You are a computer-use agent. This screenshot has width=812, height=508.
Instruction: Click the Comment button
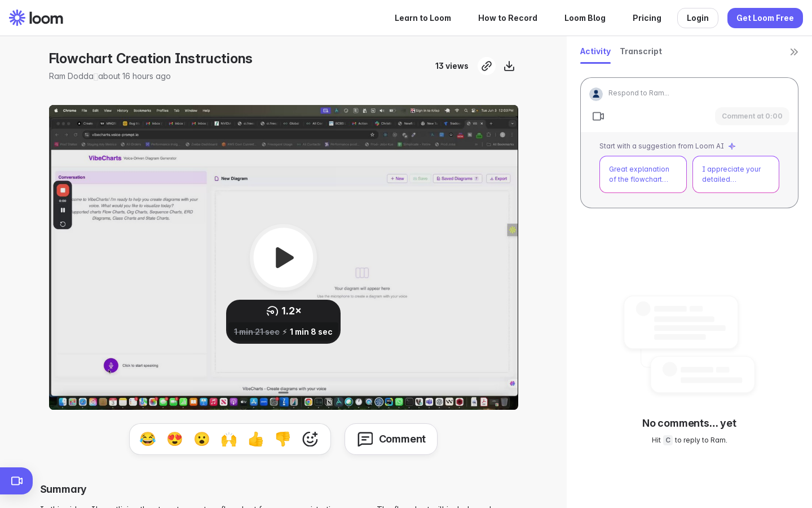coord(391,439)
